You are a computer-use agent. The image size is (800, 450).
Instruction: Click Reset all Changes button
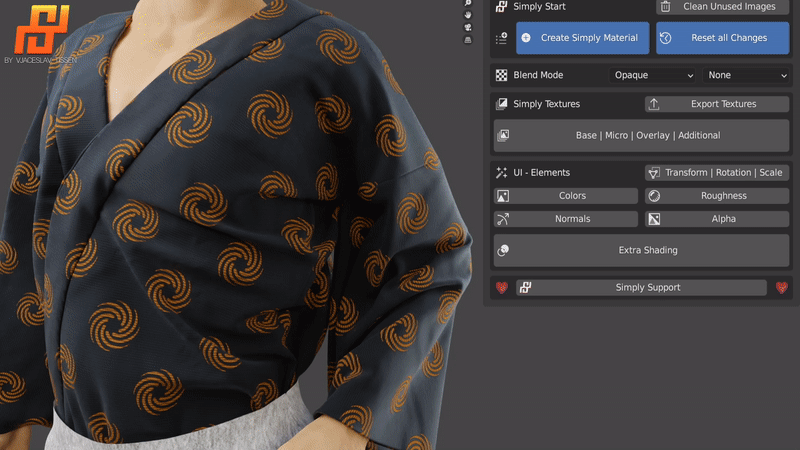pyautogui.click(x=722, y=38)
